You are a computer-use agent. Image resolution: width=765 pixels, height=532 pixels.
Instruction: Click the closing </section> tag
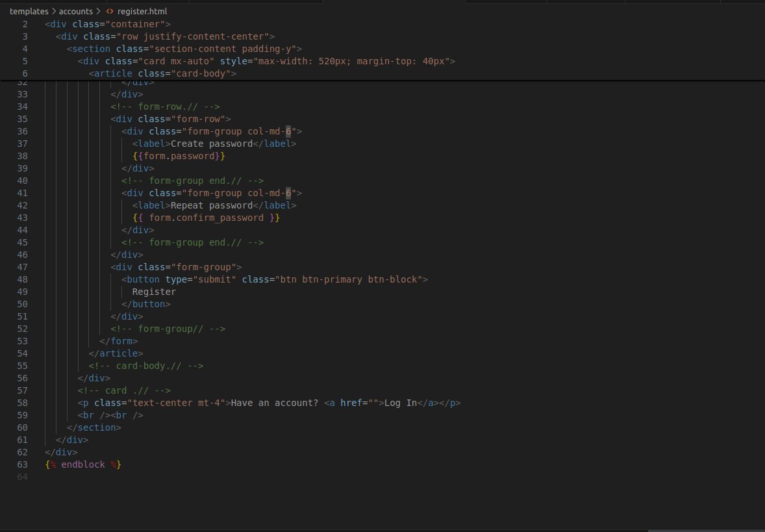[94, 427]
